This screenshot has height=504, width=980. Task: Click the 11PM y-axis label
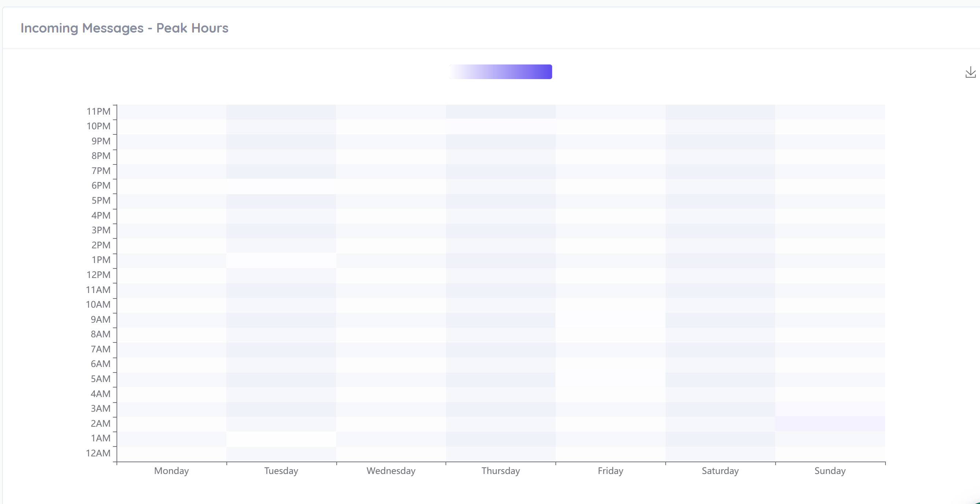click(x=98, y=111)
